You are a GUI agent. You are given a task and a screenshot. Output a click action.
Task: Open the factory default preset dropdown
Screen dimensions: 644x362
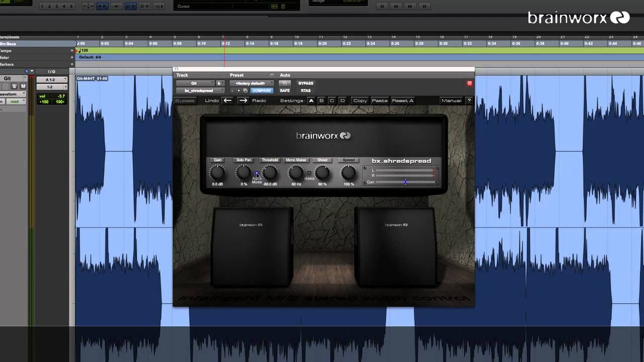(x=251, y=83)
